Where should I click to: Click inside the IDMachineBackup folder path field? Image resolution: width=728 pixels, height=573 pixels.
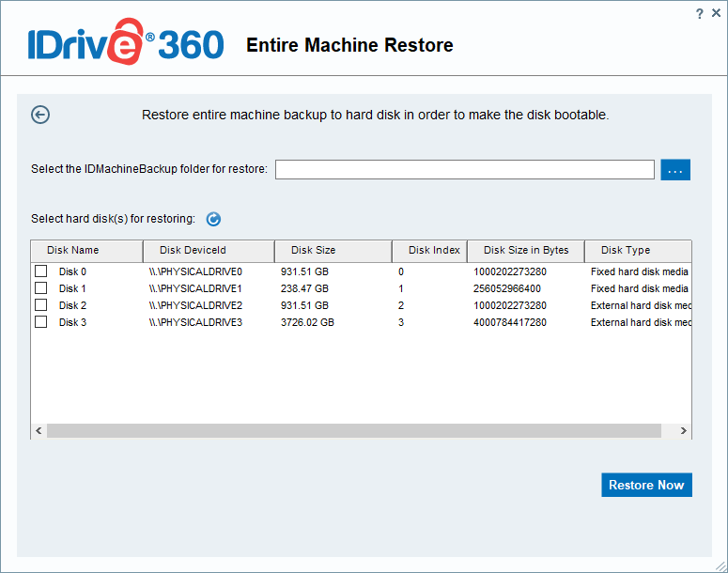[464, 169]
